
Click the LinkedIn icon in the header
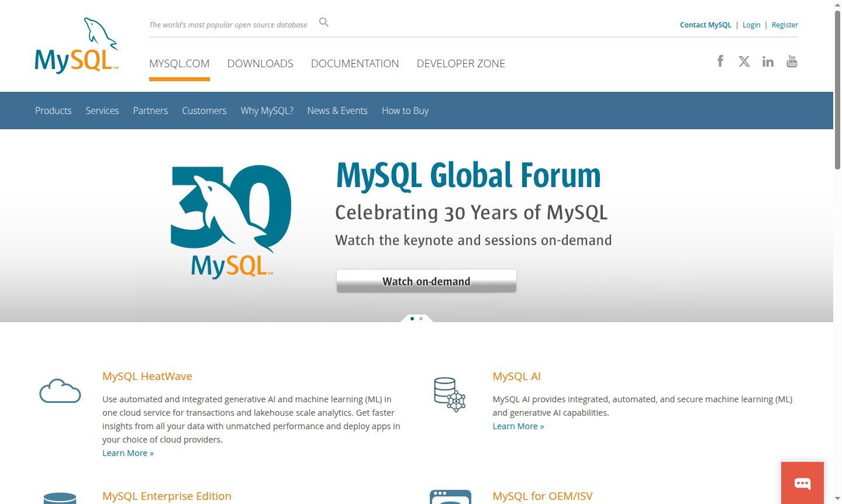point(768,61)
